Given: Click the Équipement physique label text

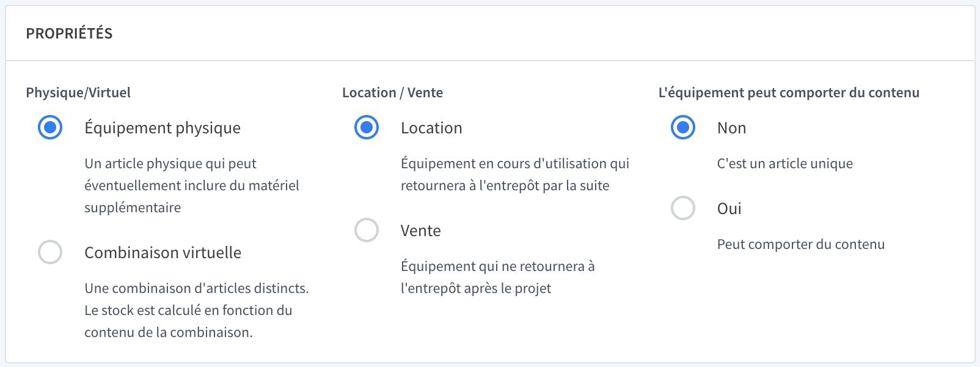Looking at the screenshot, I should pyautogui.click(x=163, y=128).
